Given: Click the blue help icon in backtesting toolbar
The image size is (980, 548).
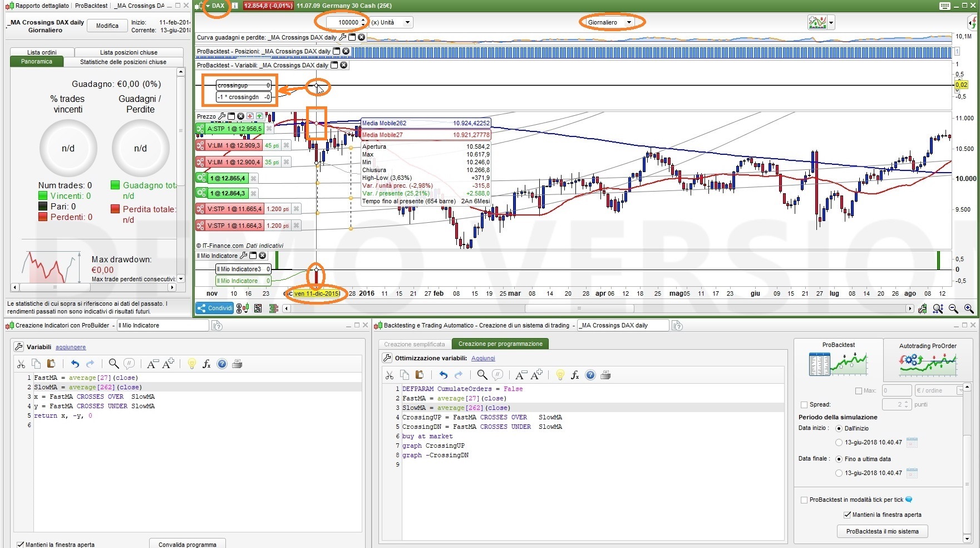Looking at the screenshot, I should 590,375.
